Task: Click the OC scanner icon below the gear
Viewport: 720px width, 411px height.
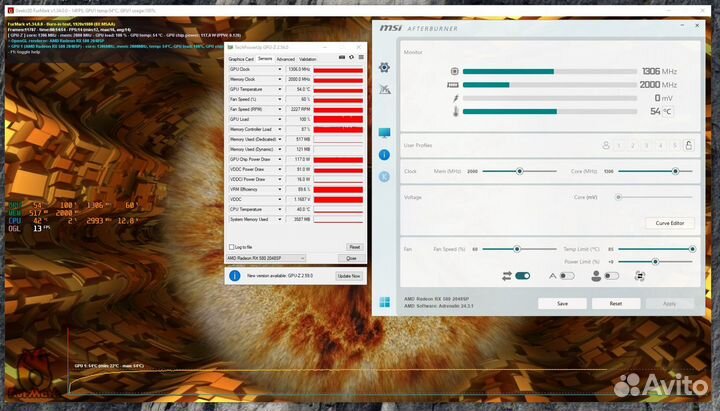Action: tap(385, 89)
